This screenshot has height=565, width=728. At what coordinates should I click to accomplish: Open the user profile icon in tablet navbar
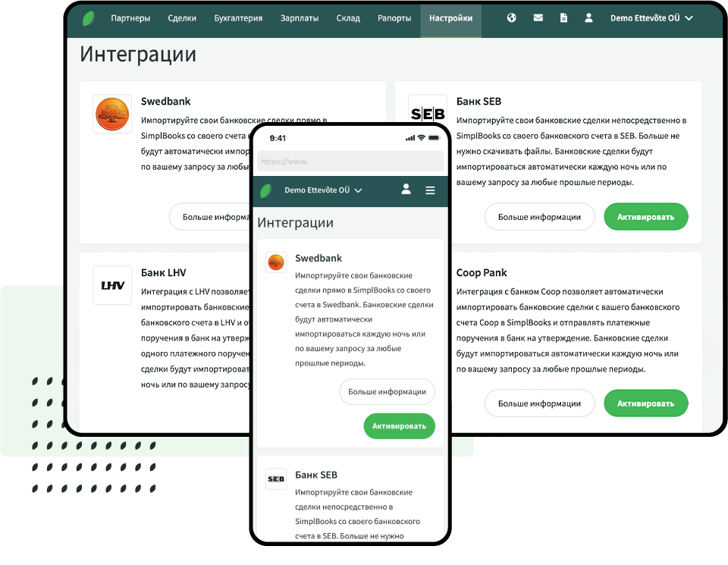588,18
